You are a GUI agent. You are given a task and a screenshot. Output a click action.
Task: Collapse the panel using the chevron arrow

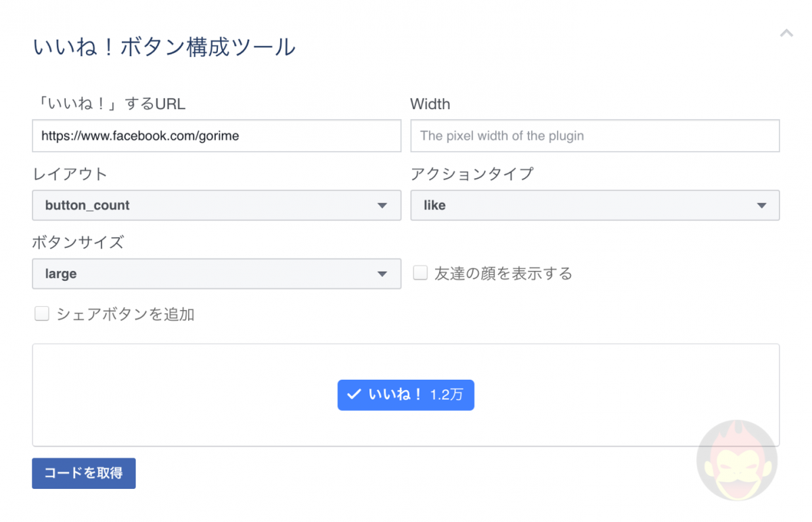[786, 32]
